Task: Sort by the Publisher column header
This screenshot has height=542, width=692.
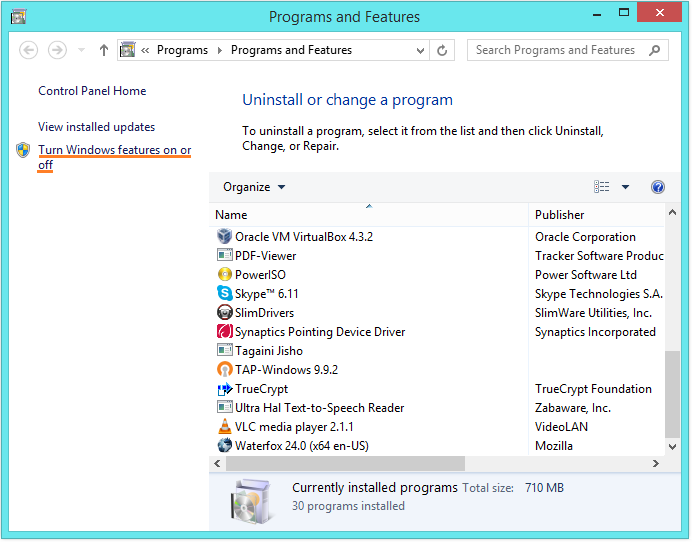Action: [x=596, y=215]
